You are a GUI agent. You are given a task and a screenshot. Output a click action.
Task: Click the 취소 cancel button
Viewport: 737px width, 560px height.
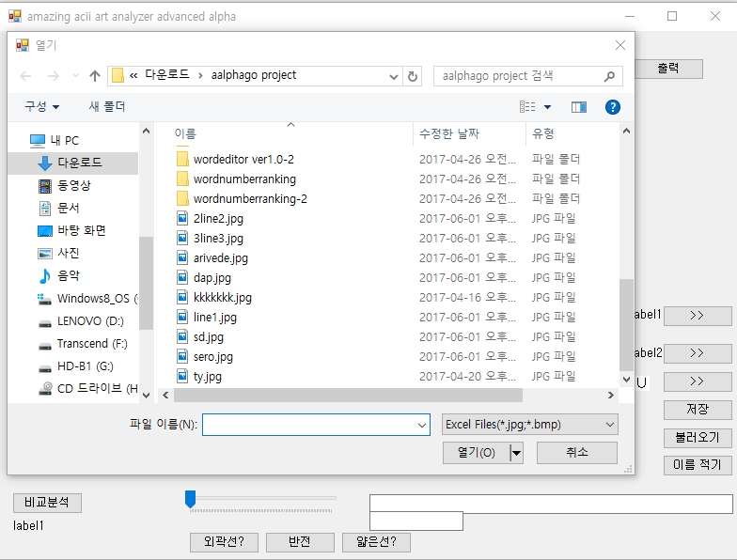pyautogui.click(x=576, y=453)
